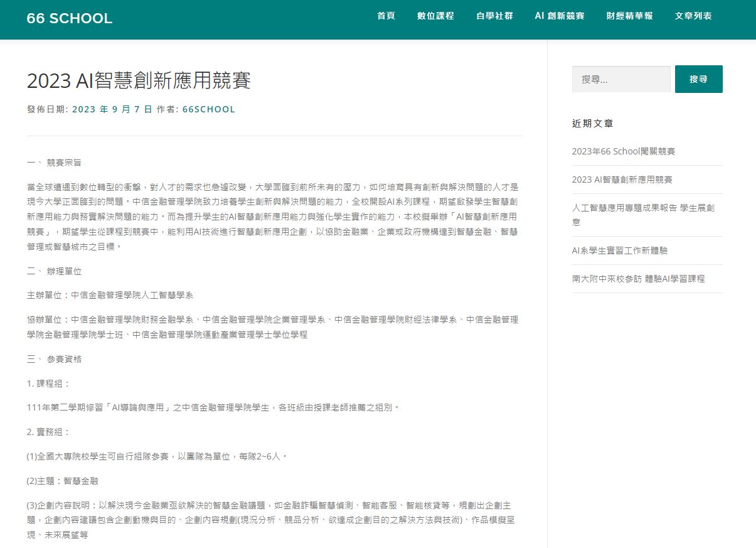756x548 pixels.
Task: Open the 數位課程 menu item
Action: click(x=435, y=16)
